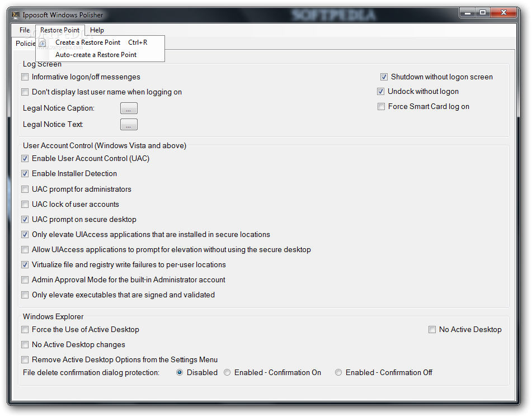Screen dimensions: 532x417
Task: Click the Ipposoft Windows Polisher title icon
Action: pyautogui.click(x=15, y=15)
